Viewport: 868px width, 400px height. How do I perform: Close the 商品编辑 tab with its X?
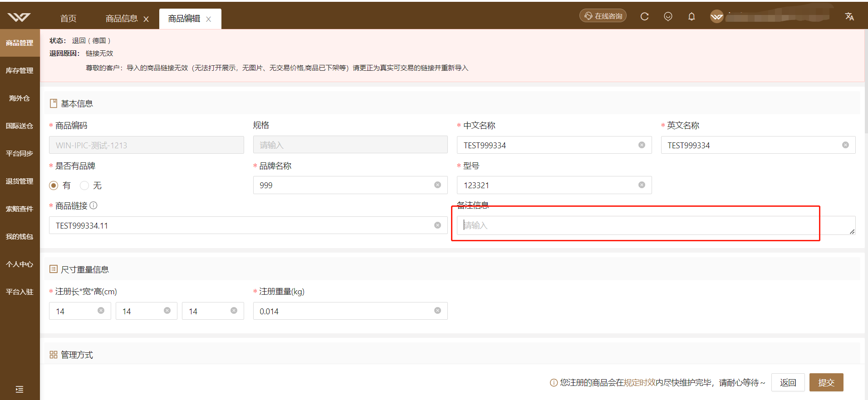click(209, 19)
